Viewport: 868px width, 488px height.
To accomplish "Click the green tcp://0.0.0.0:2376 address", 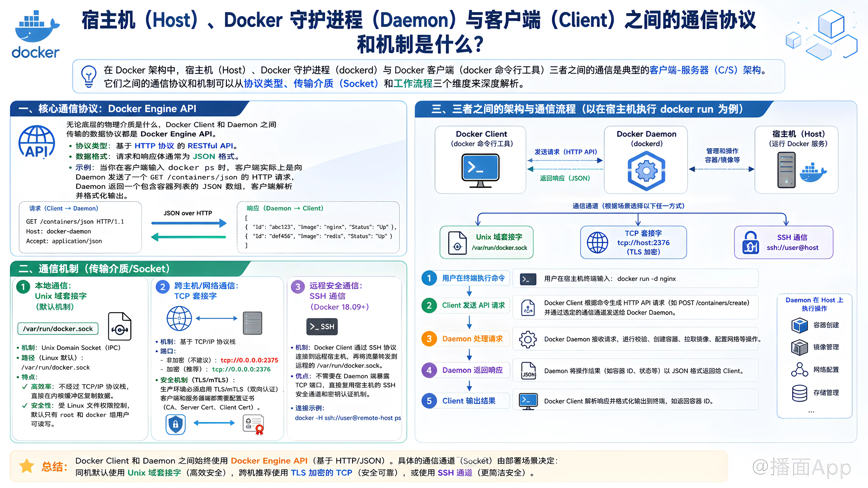I will (241, 369).
